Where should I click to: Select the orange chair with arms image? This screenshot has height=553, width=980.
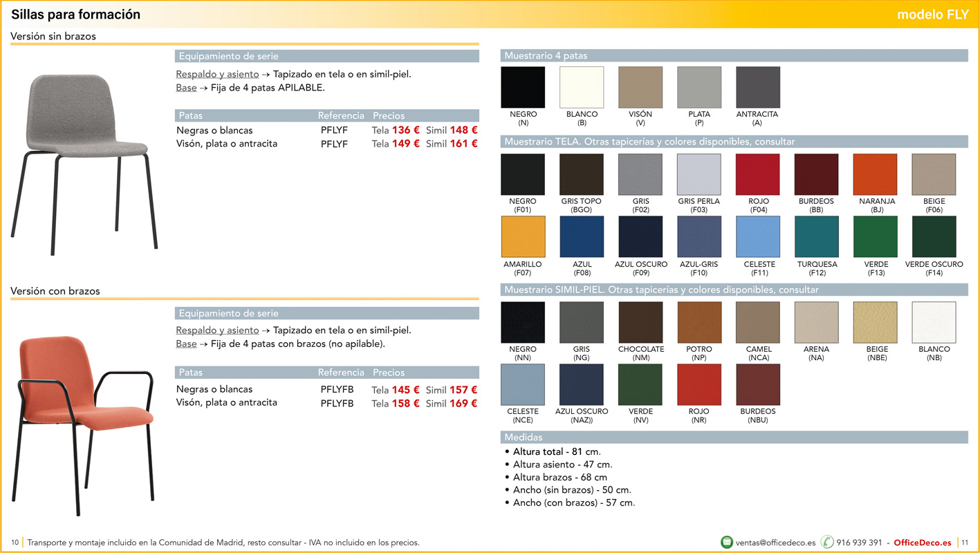83,424
